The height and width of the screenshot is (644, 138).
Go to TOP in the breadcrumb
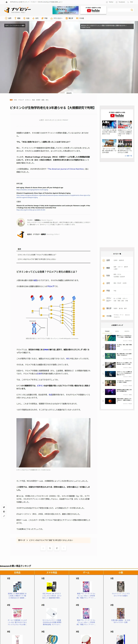tap(7, 26)
